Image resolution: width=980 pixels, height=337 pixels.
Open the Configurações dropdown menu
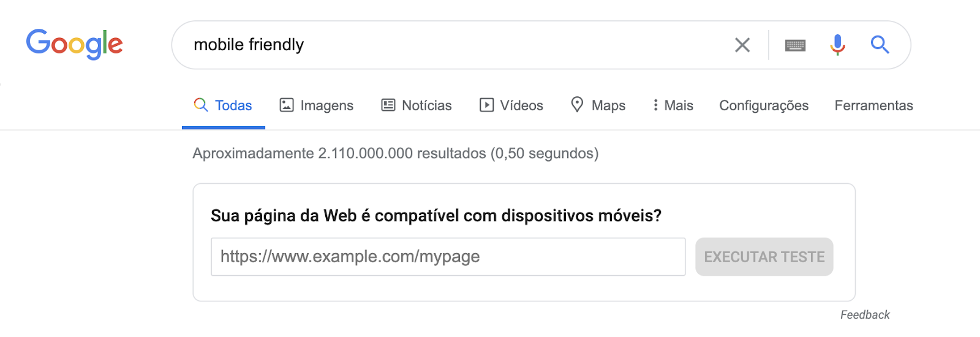tap(764, 105)
